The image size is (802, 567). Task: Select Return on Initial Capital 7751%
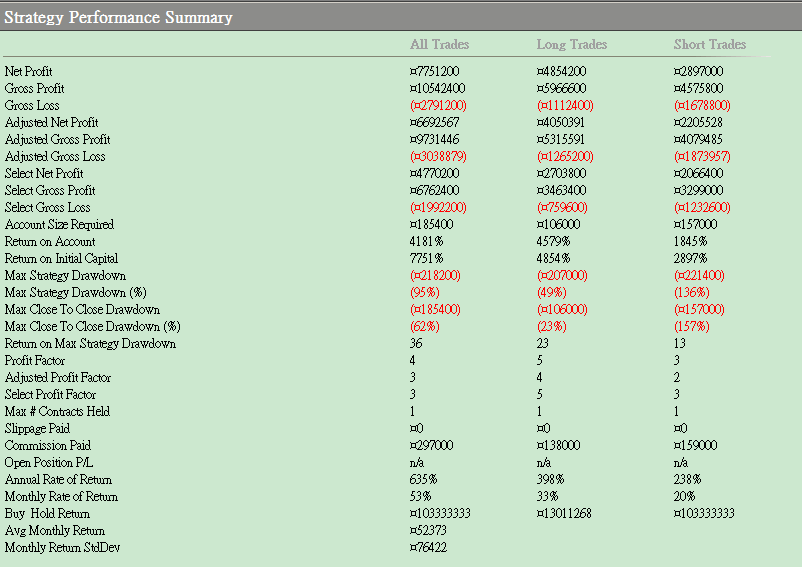click(427, 258)
